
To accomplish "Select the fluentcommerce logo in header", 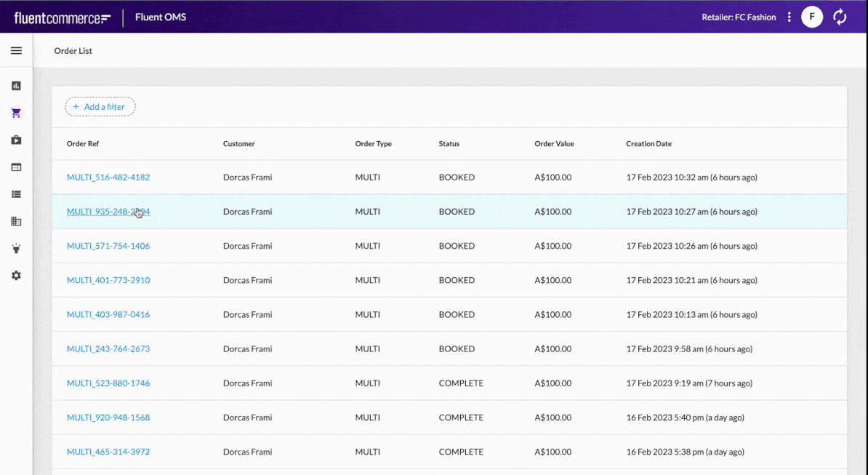I will [61, 17].
